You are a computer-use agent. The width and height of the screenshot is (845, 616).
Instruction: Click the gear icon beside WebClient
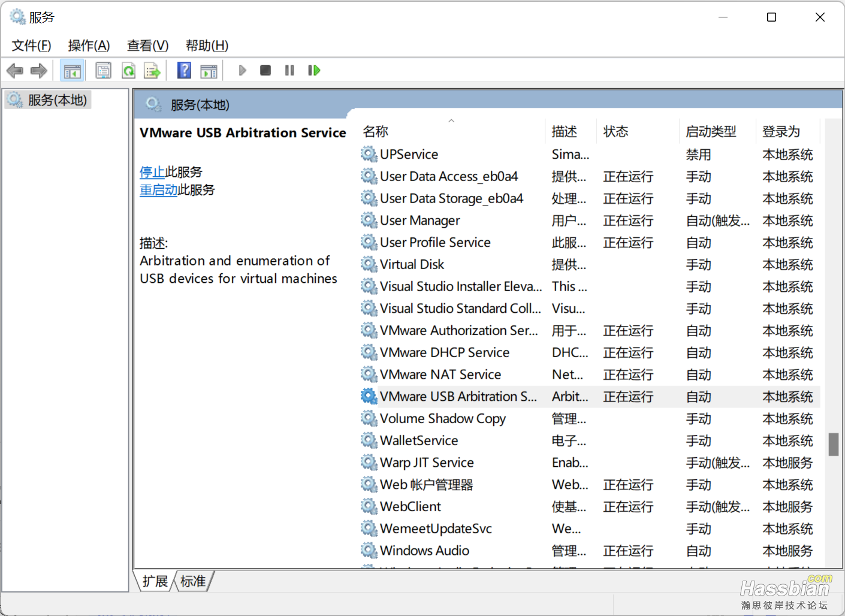click(x=369, y=506)
